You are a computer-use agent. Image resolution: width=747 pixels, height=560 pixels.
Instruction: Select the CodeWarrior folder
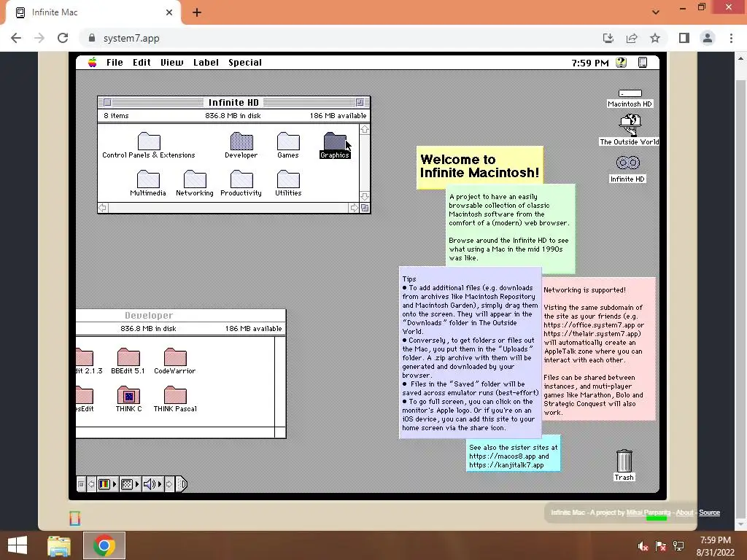pyautogui.click(x=175, y=357)
